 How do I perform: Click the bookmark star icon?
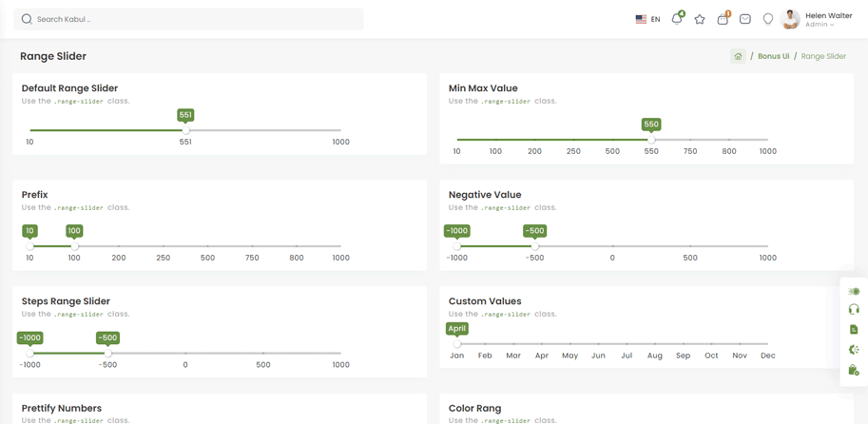[700, 19]
